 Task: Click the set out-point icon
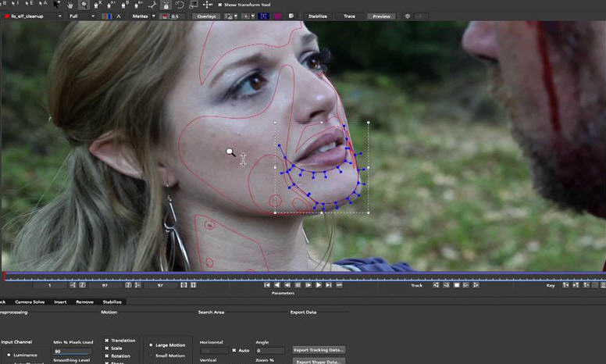pyautogui.click(x=137, y=285)
